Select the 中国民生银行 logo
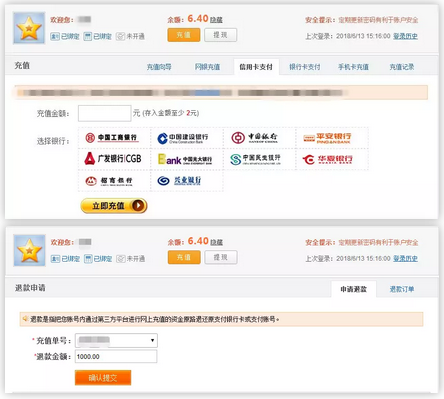The width and height of the screenshot is (444, 399). point(255,159)
